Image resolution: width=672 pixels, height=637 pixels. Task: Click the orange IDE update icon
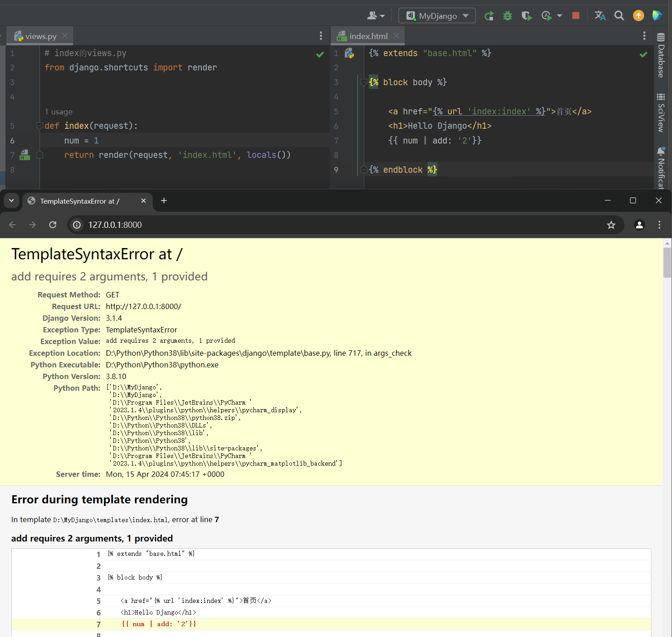pyautogui.click(x=638, y=16)
